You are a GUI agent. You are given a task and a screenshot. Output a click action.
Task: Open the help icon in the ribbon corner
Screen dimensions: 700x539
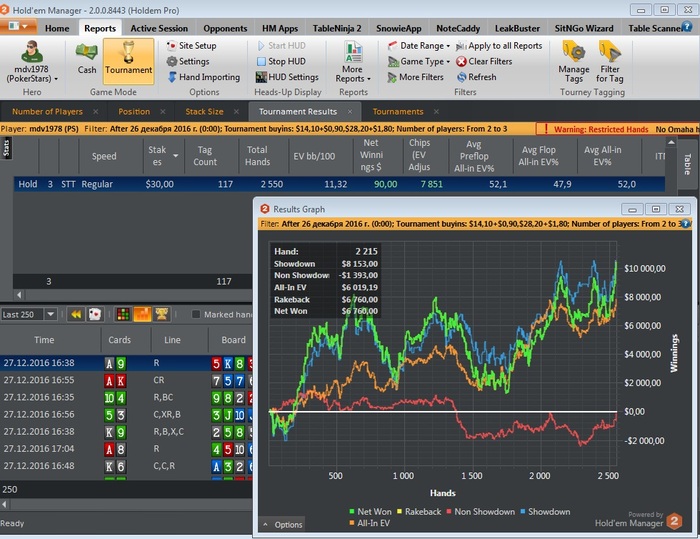click(x=687, y=26)
